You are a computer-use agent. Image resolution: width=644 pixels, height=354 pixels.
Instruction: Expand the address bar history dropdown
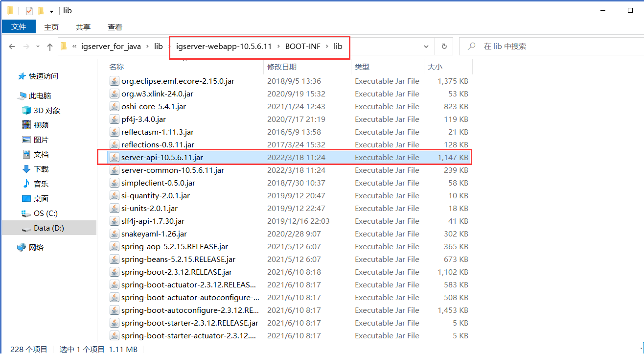coord(426,47)
